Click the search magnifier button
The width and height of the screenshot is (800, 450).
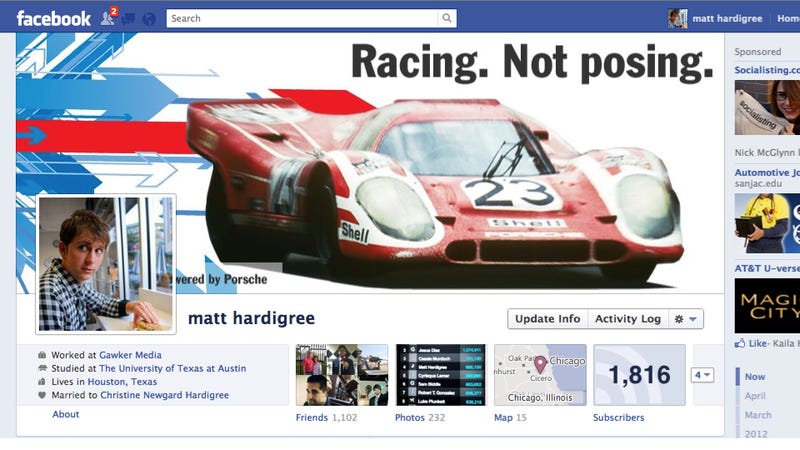tap(446, 18)
